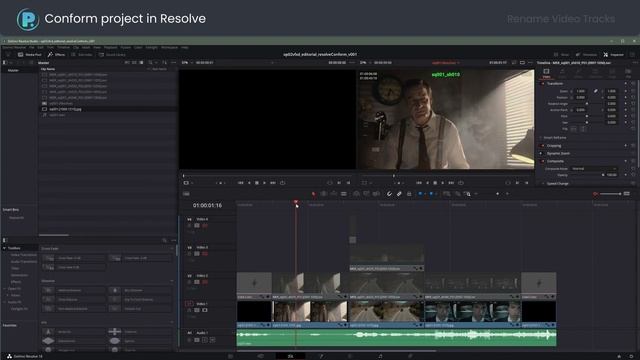This screenshot has width=640, height=360.
Task: Click the Flip horizontal button
Action: 574,129
